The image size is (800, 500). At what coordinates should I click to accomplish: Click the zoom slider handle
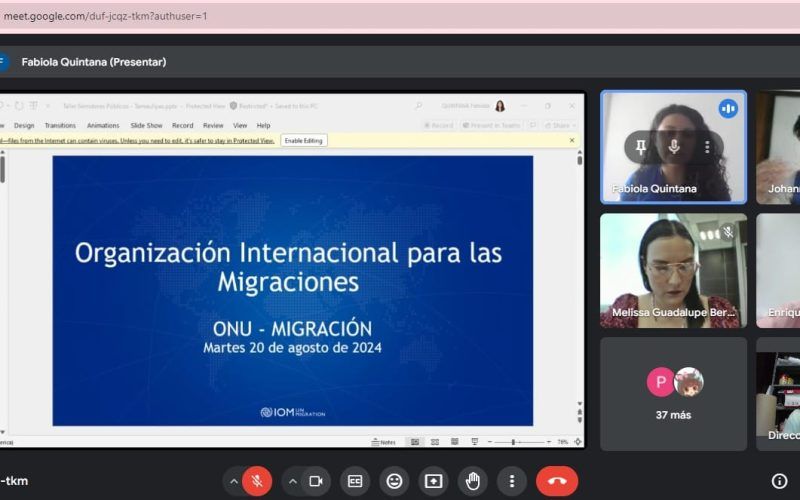click(513, 442)
